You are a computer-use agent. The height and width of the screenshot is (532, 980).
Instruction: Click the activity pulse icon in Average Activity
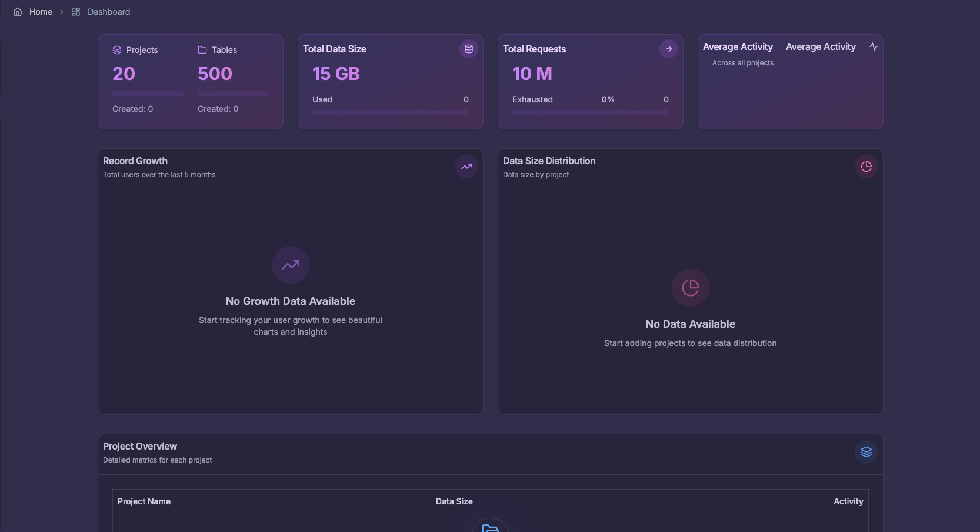point(874,46)
